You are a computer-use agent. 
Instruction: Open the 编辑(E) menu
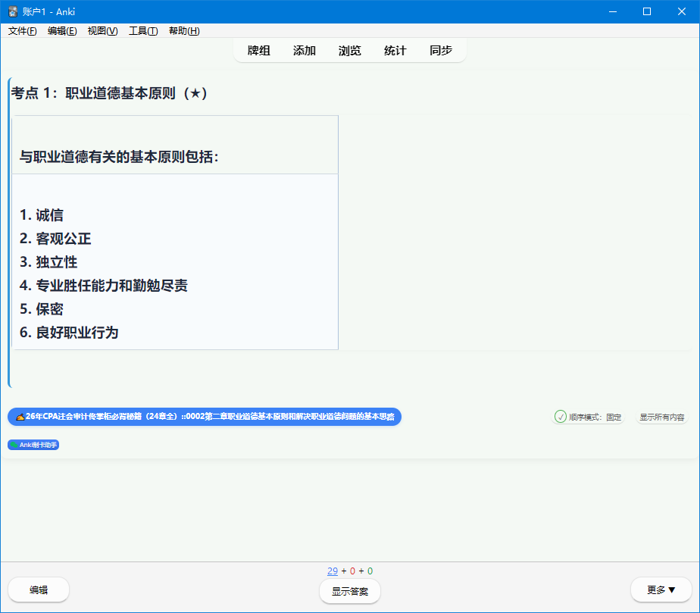click(x=62, y=31)
